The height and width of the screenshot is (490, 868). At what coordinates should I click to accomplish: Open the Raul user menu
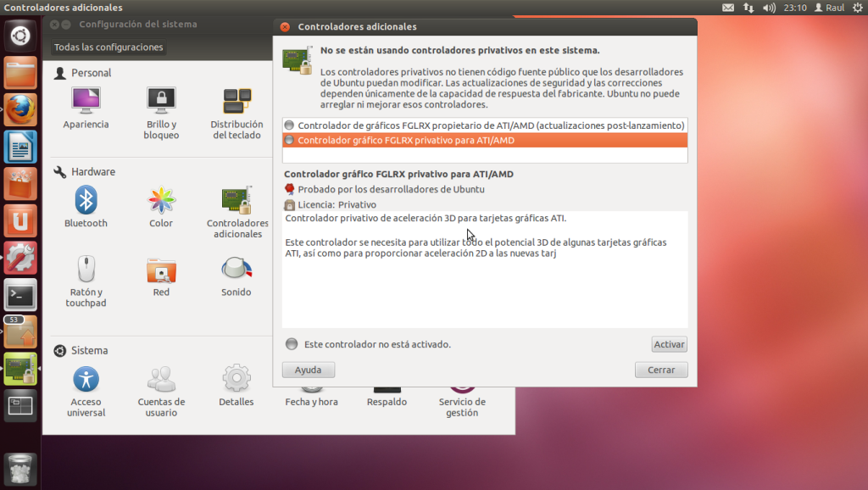[829, 8]
